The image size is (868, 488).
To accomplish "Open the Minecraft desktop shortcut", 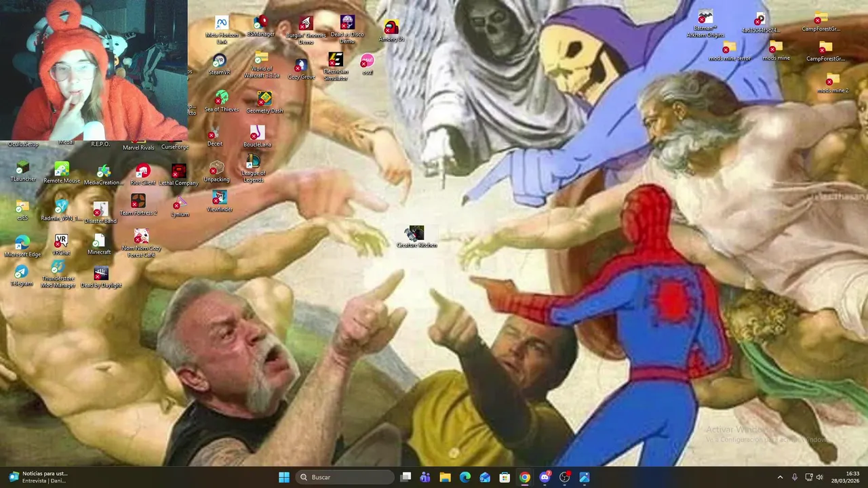I will (x=99, y=245).
